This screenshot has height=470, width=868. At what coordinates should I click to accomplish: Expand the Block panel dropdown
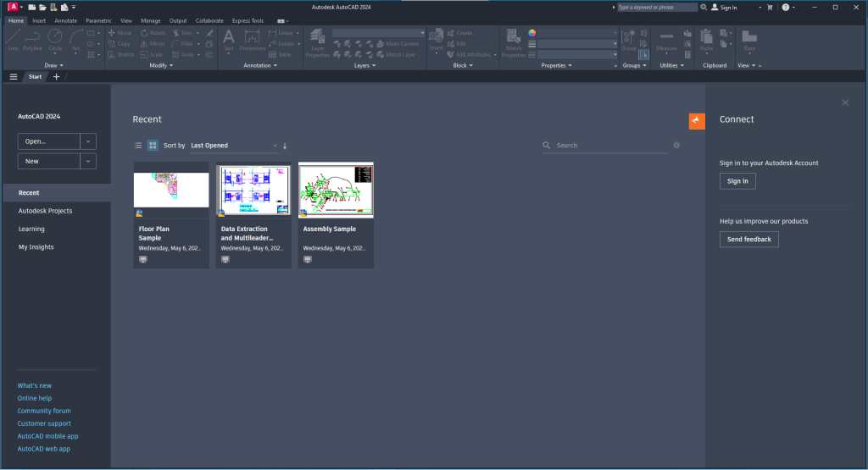click(463, 65)
